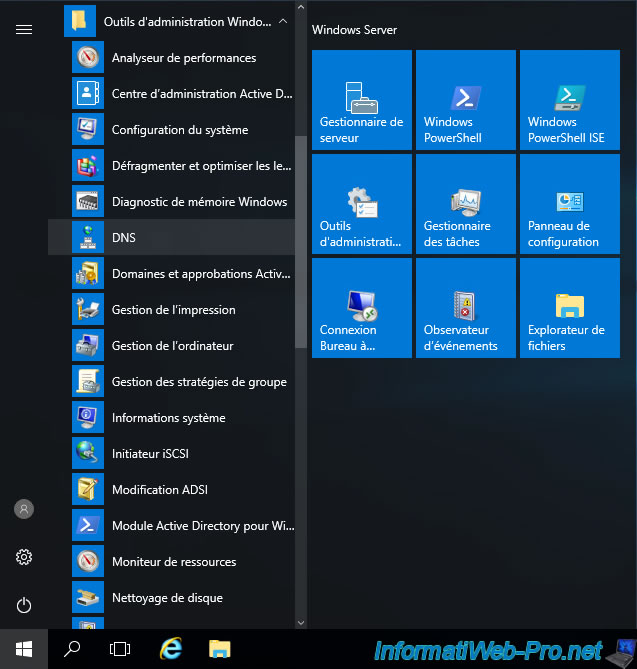Open File Explorer from the taskbar
The height and width of the screenshot is (669, 637).
point(219,649)
